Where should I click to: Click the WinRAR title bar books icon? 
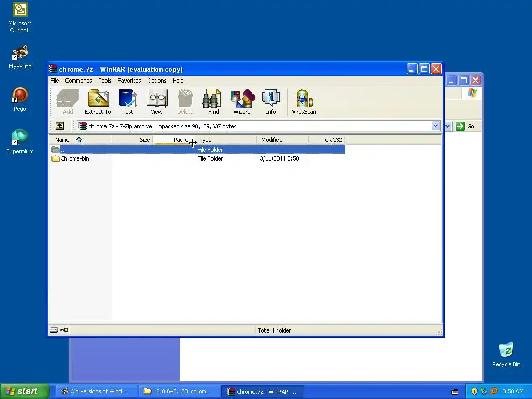tap(53, 69)
